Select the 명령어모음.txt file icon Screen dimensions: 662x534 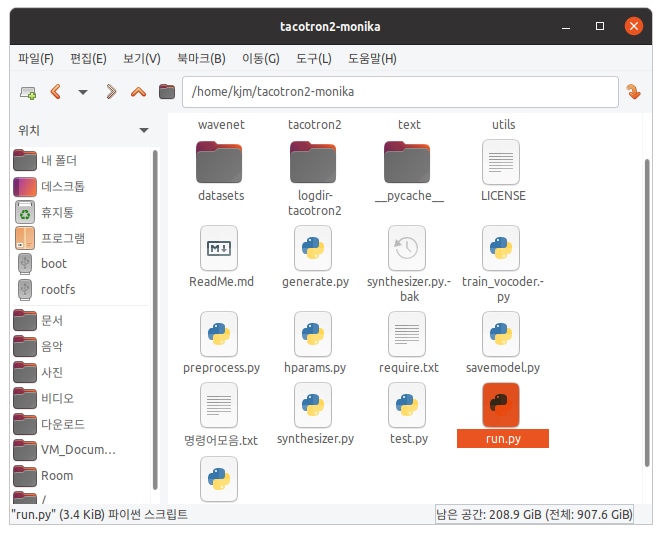coord(219,405)
